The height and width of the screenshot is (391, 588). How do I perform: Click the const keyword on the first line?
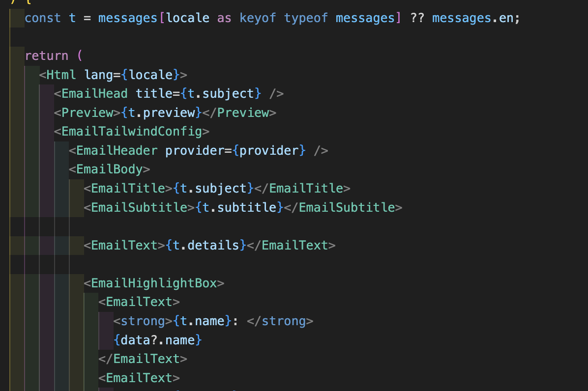coord(43,18)
